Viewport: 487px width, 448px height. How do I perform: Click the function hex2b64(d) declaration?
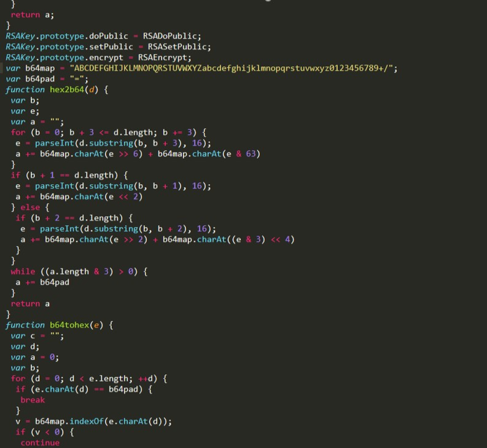[x=57, y=90]
